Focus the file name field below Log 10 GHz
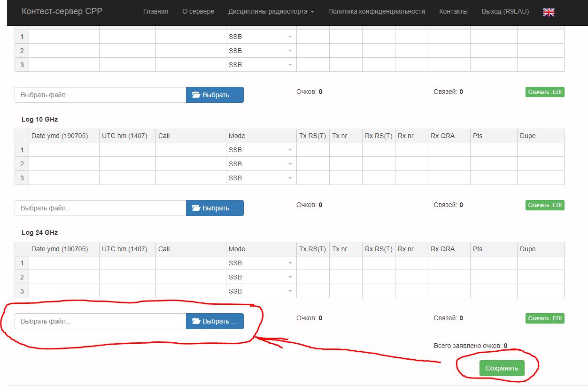The width and height of the screenshot is (588, 386). point(101,208)
